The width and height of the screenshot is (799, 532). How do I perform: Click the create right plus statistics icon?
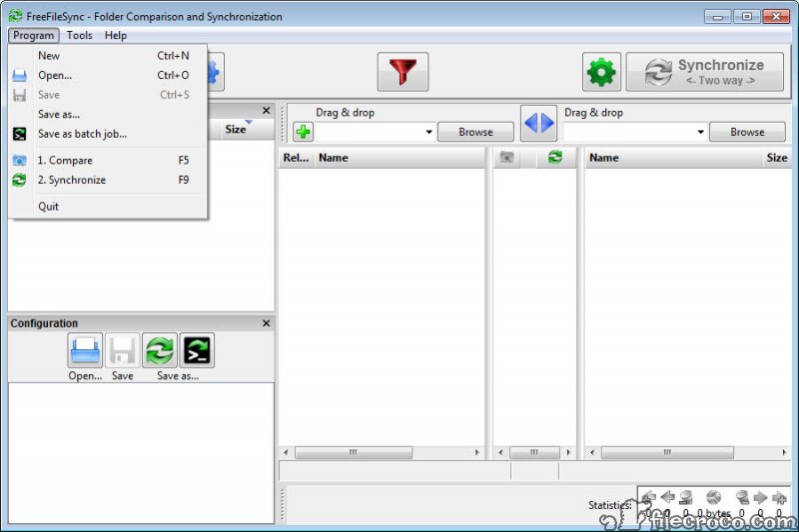(779, 497)
